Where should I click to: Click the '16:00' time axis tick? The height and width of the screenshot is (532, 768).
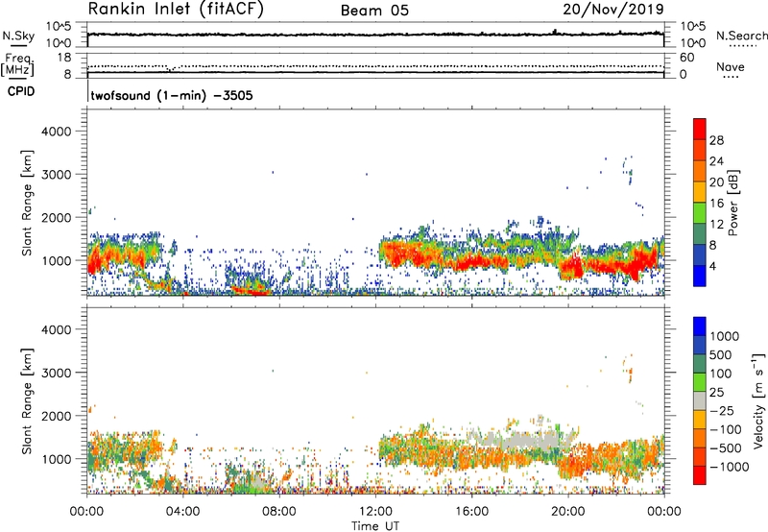click(471, 512)
